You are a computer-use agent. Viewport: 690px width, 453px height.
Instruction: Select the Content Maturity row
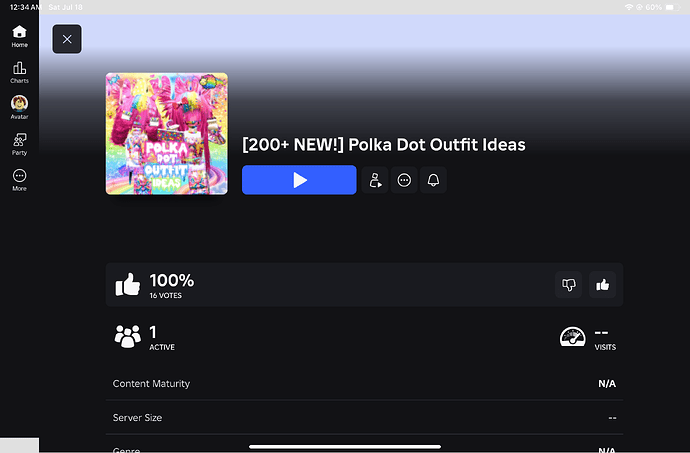(364, 383)
